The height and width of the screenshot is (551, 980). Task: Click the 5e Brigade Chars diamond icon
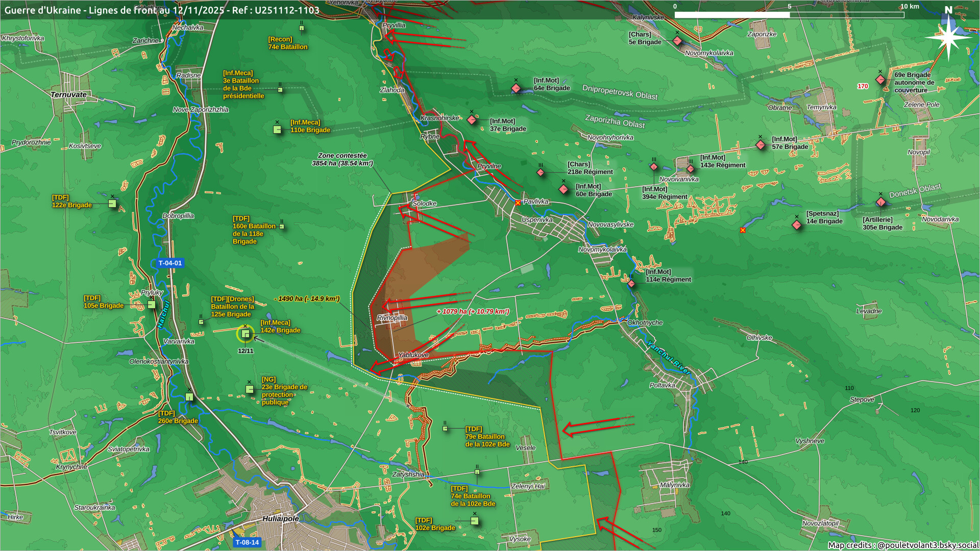coord(677,40)
